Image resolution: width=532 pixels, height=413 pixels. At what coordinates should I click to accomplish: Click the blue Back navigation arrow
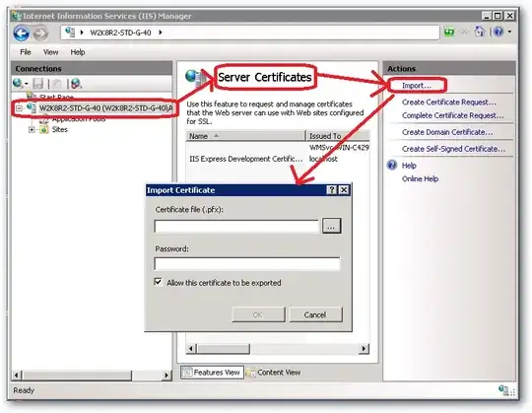pos(21,34)
